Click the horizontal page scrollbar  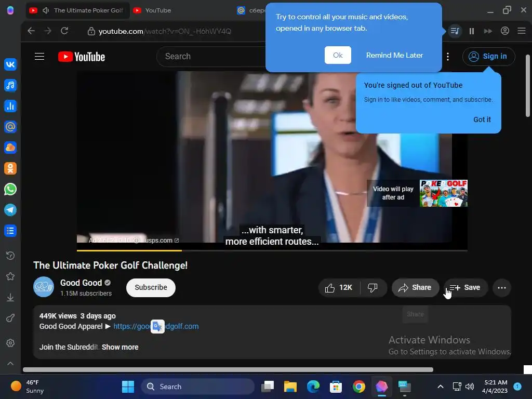click(228, 369)
